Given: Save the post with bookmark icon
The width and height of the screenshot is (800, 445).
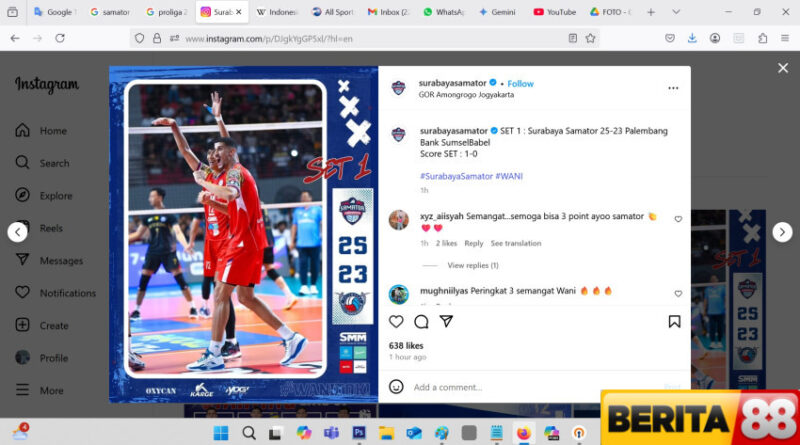Looking at the screenshot, I should pyautogui.click(x=674, y=321).
